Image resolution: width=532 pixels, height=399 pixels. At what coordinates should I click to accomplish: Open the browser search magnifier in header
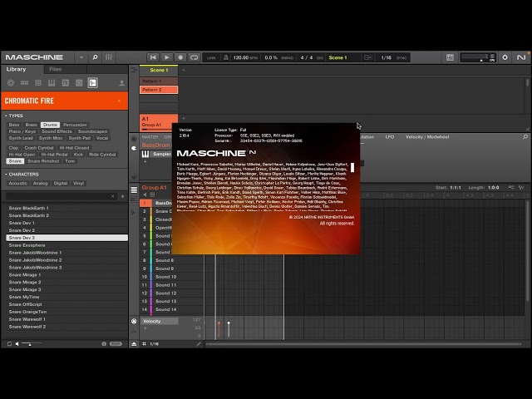95,57
